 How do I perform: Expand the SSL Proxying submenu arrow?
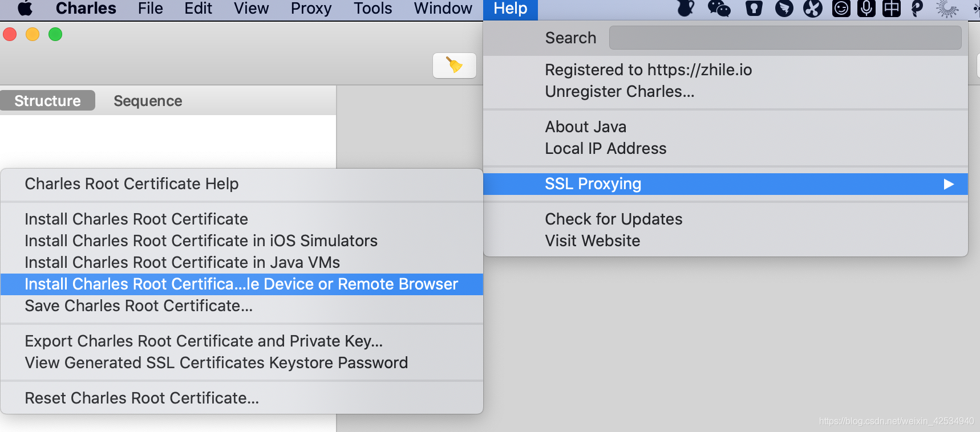click(x=949, y=184)
